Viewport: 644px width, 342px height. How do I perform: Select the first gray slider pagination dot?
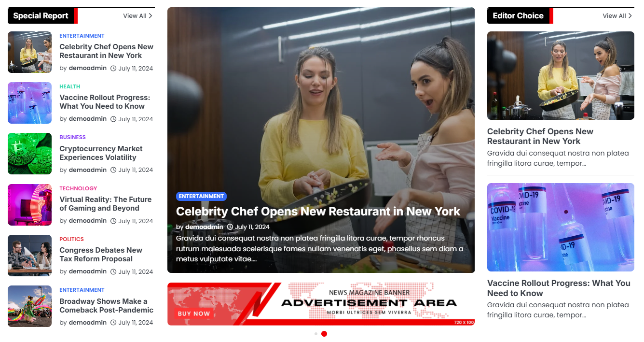(316, 334)
